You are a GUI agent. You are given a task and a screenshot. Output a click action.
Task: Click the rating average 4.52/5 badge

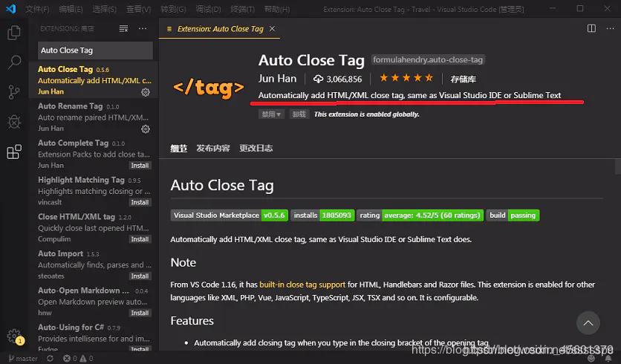420,215
